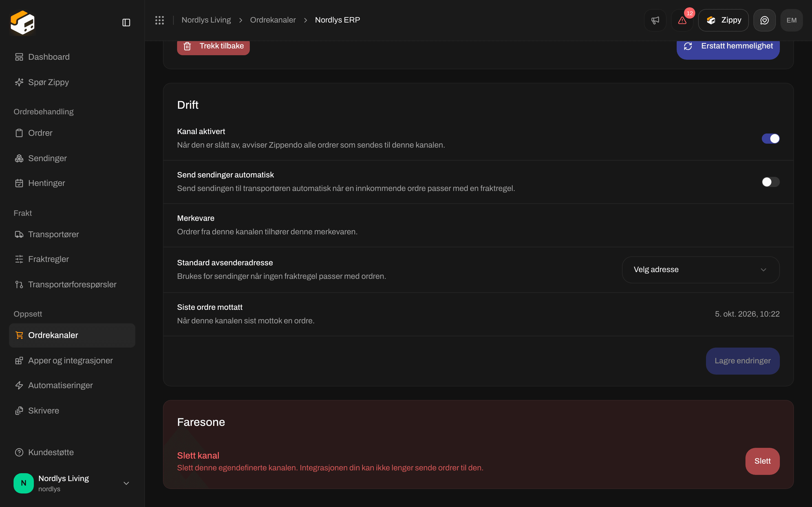Collapse the sidebar with the panel icon

pos(126,23)
